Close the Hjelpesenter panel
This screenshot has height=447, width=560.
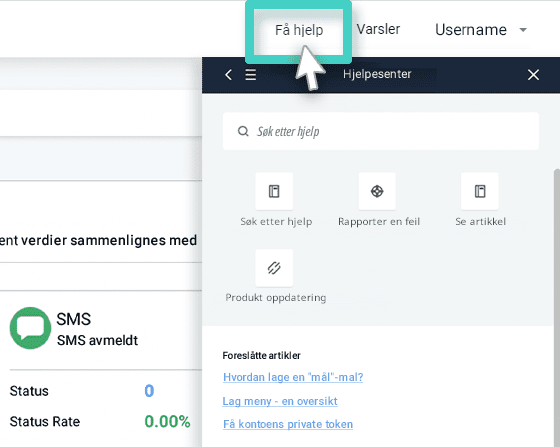click(533, 75)
